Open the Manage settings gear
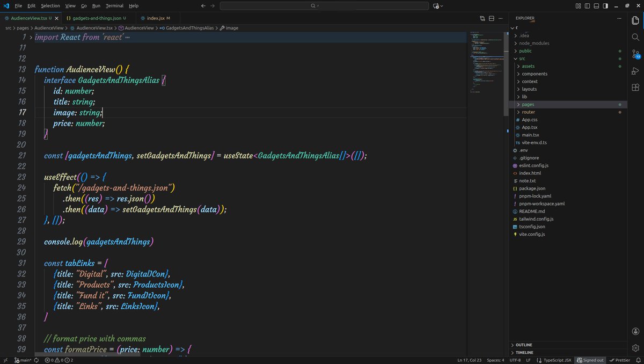The height and width of the screenshot is (364, 644). pyautogui.click(x=635, y=348)
